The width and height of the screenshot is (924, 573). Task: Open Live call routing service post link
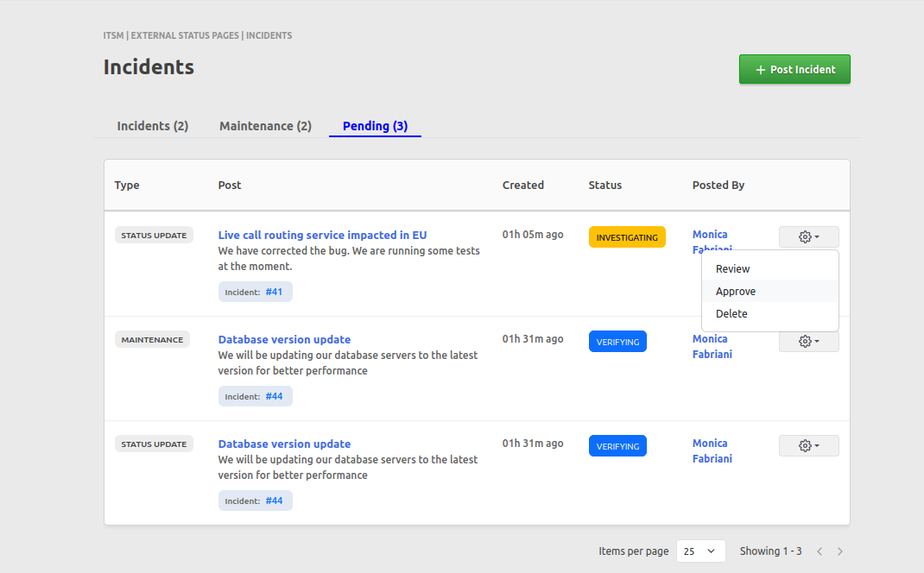pyautogui.click(x=322, y=235)
